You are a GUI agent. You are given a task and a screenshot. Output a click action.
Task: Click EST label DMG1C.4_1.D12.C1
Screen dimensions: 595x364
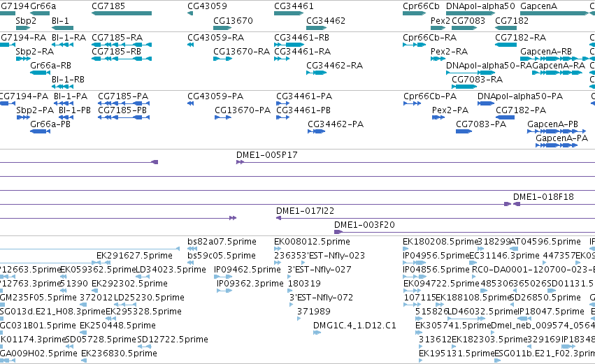(x=354, y=326)
